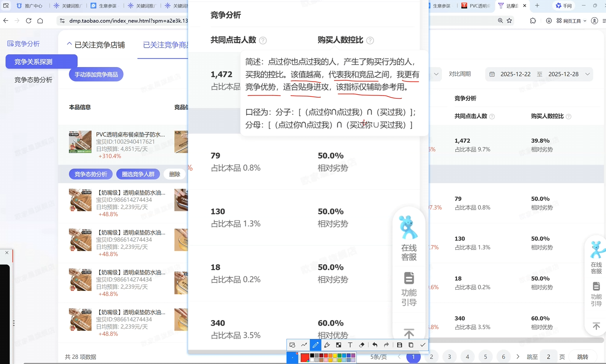This screenshot has width=606, height=364.
Task: Pick the eraser tool
Action: point(362,345)
